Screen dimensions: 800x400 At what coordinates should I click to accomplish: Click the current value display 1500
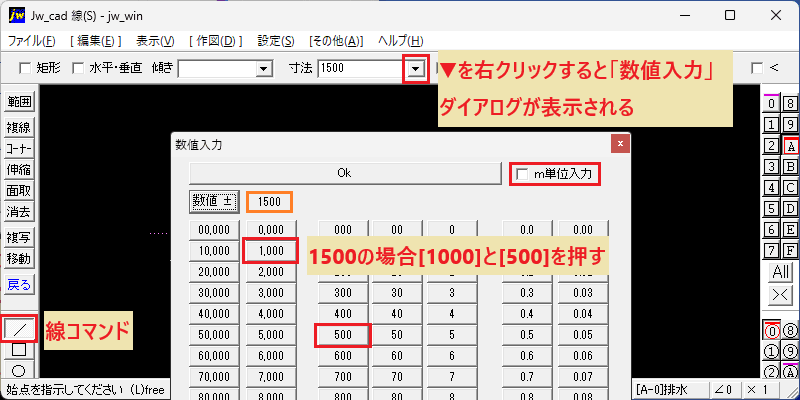269,202
